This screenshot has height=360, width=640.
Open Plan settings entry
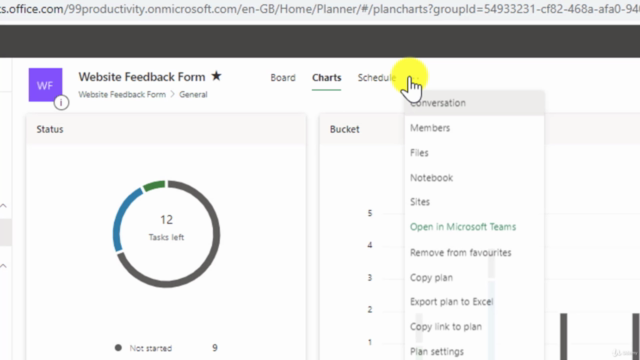[474, 351]
